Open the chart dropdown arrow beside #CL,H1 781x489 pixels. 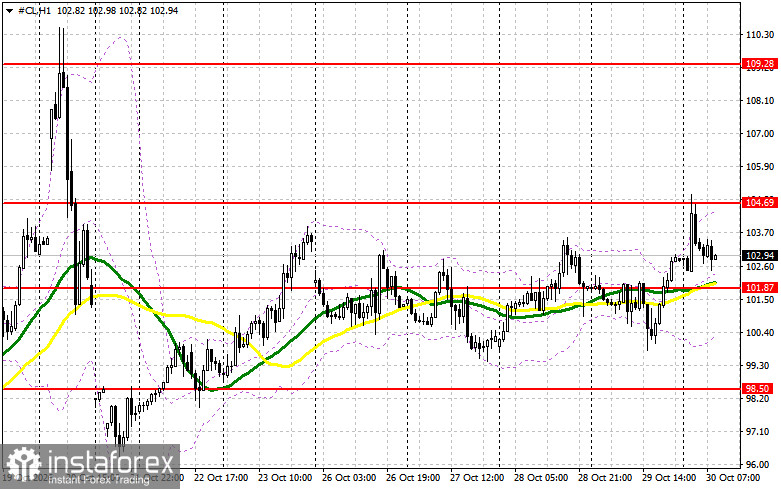(x=9, y=10)
